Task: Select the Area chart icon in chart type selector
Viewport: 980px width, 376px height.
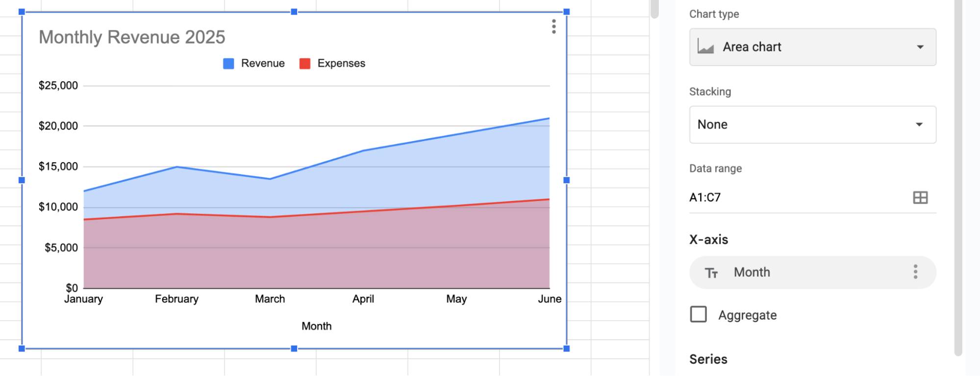Action: 705,47
